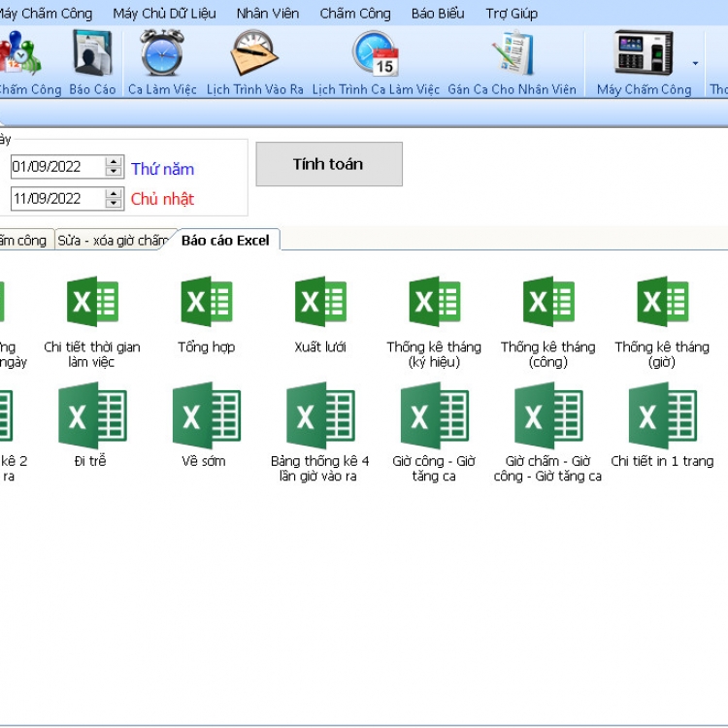Image resolution: width=728 pixels, height=728 pixels.
Task: Decrease the end date 11/09/2022 spinner
Action: 114,204
